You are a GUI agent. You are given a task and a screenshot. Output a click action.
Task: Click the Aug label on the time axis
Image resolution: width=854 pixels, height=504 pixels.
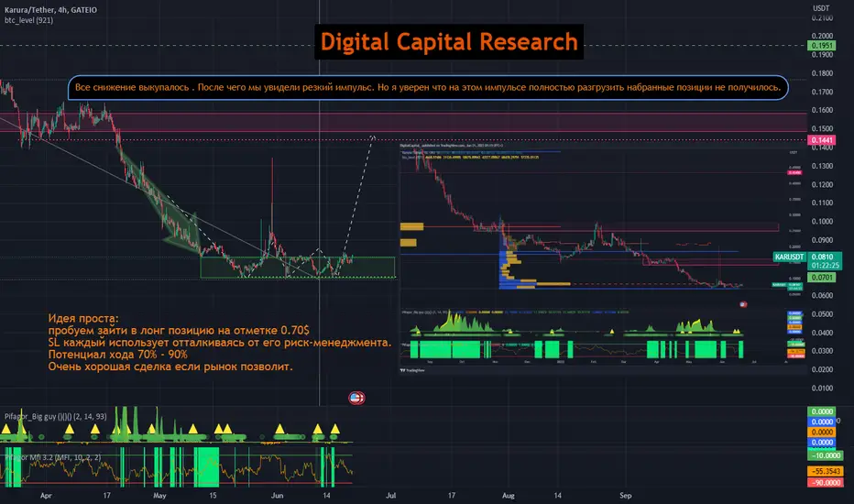click(x=509, y=495)
